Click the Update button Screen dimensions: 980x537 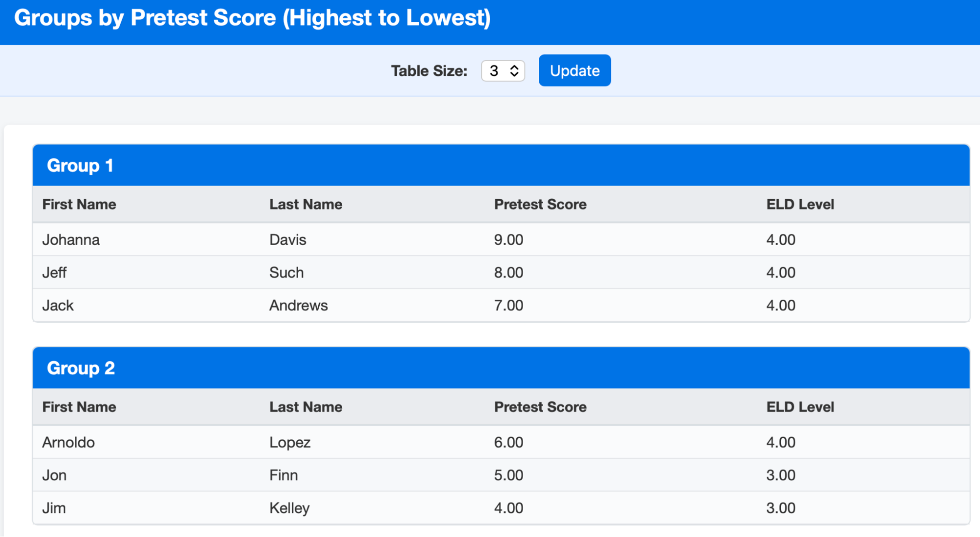574,71
